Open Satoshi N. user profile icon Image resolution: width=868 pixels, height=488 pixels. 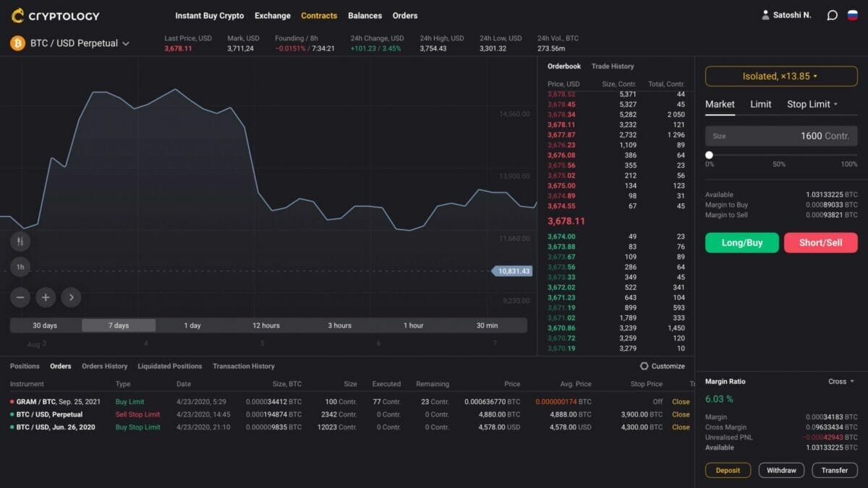[766, 15]
